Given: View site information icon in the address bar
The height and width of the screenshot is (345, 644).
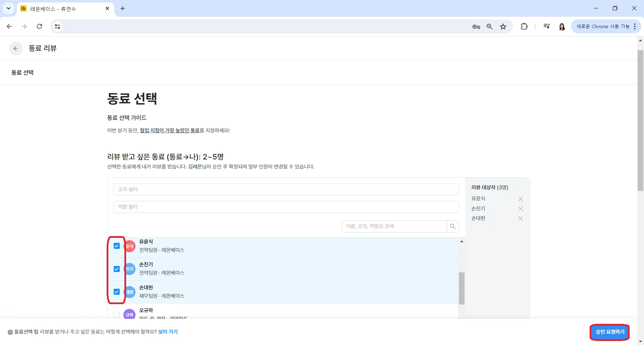Looking at the screenshot, I should click(x=57, y=26).
